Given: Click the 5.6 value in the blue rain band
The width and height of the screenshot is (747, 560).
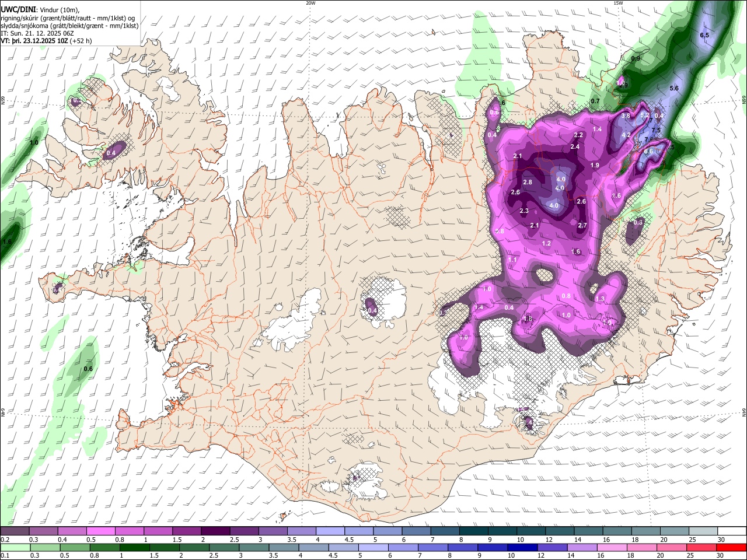Looking at the screenshot, I should 674,88.
